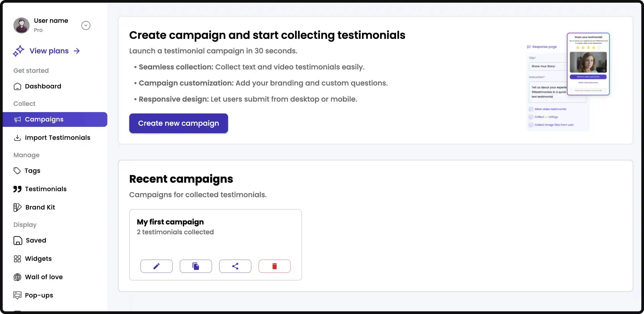Go to Dashboard in the sidebar
The image size is (644, 314).
(43, 86)
